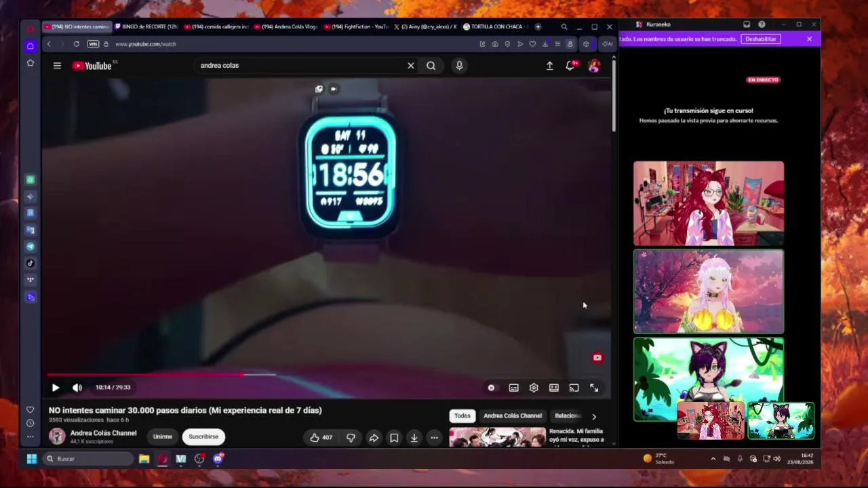Open the heart icon in browser sidebar
Screen dimensions: 868x488
(x=30, y=410)
